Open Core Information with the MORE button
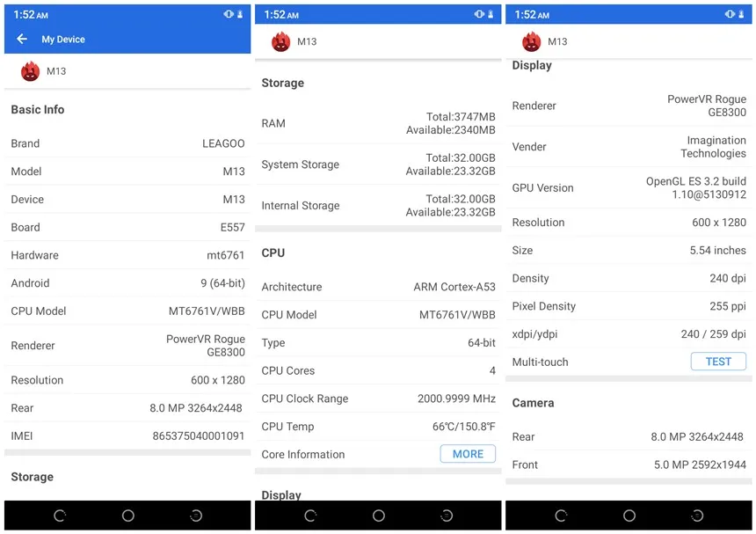 point(468,454)
